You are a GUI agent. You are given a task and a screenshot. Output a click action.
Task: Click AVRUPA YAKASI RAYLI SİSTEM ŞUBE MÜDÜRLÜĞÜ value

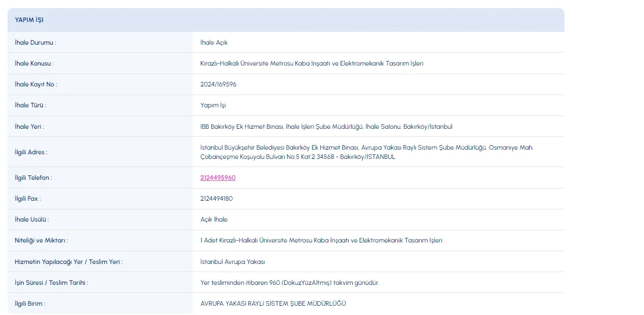coord(273,303)
